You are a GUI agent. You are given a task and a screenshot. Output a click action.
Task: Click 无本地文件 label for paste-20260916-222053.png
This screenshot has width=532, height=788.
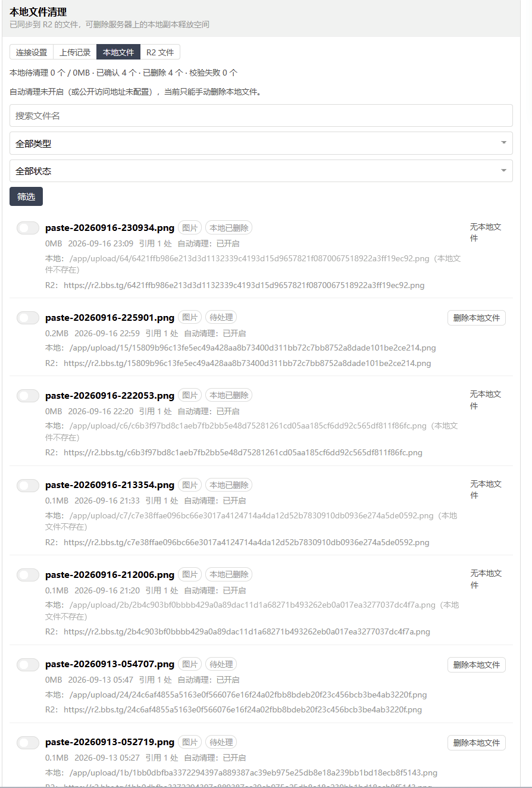click(486, 400)
